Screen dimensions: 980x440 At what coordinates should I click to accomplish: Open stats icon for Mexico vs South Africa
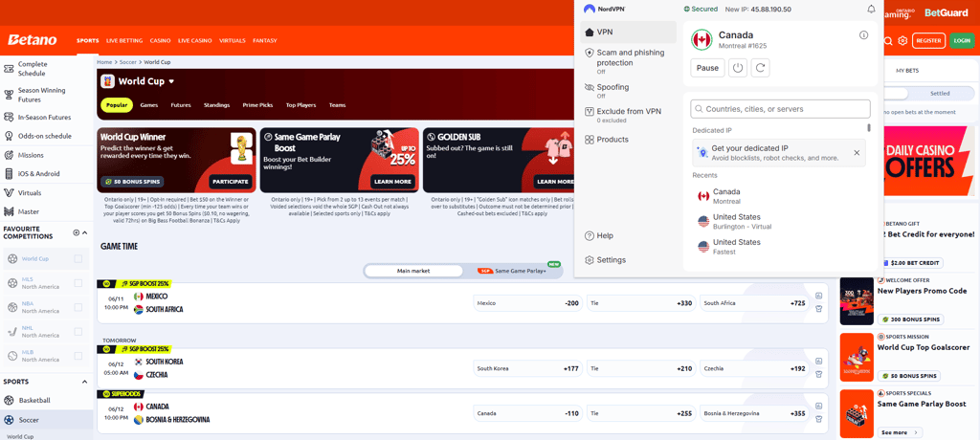[x=819, y=297]
